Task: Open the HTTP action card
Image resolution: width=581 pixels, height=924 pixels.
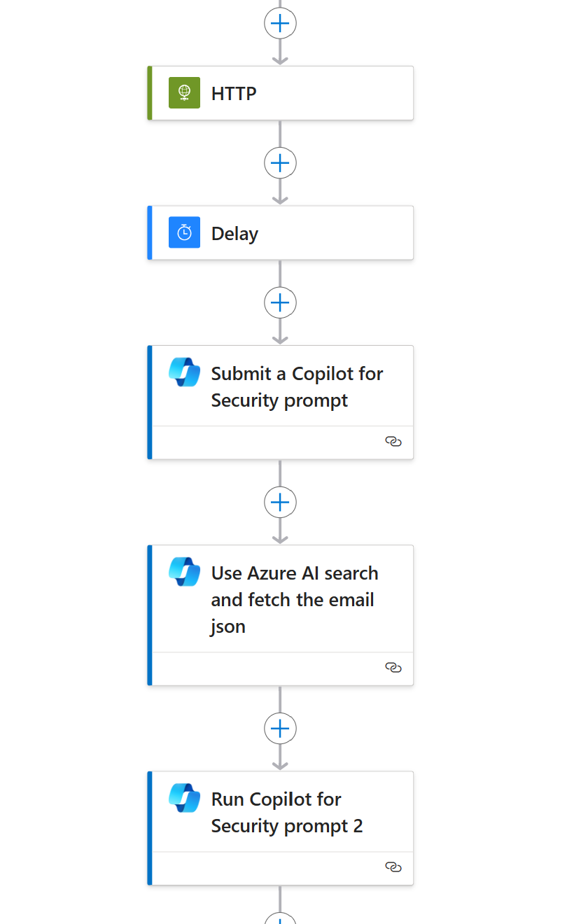Action: coord(280,92)
